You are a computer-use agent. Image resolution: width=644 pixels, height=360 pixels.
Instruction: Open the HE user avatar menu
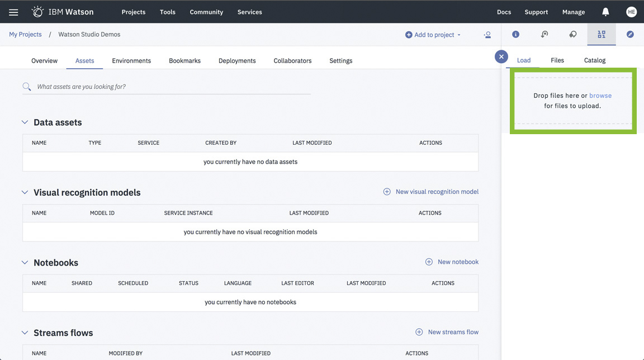tap(631, 12)
